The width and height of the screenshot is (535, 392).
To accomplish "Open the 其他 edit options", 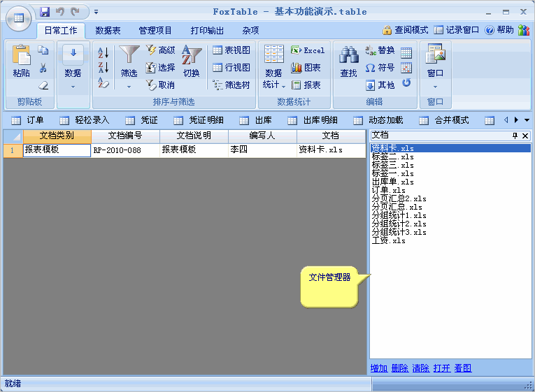I will [380, 85].
